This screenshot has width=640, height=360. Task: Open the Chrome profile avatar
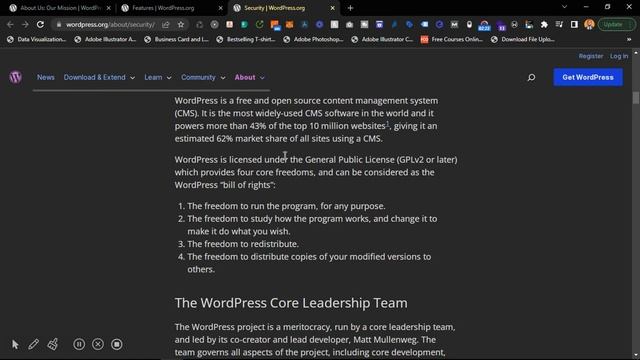pos(589,24)
